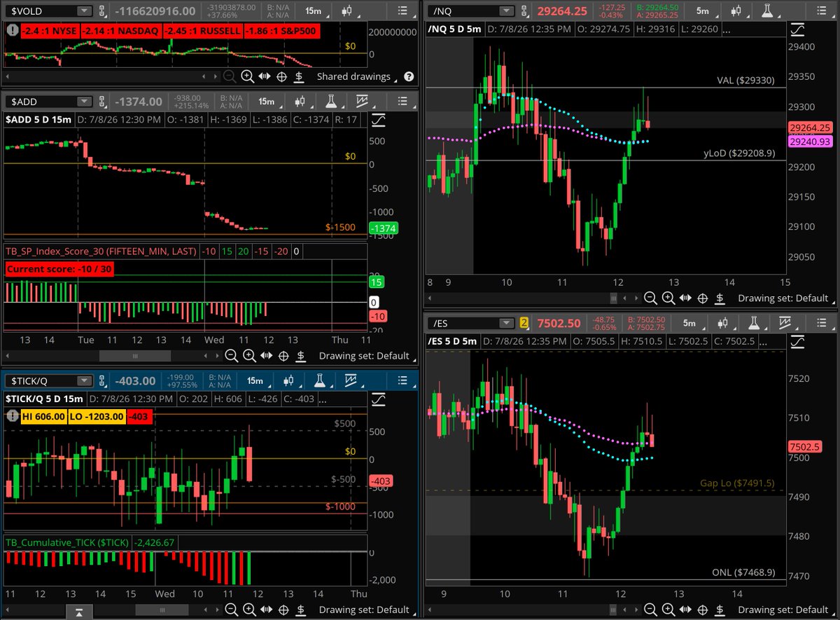Click TB_SP_Index_Score_30 study label
The height and width of the screenshot is (620, 840).
click(100, 251)
